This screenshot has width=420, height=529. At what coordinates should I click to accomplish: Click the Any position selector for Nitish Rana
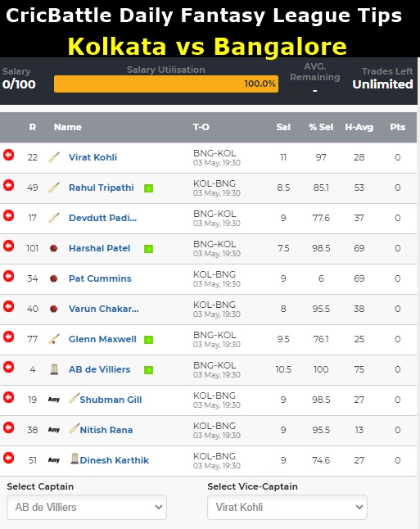54,430
